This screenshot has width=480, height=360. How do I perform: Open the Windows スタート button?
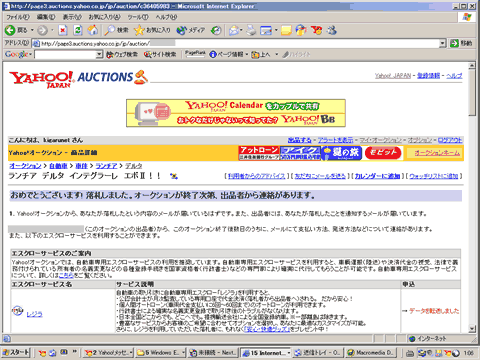click(x=16, y=352)
